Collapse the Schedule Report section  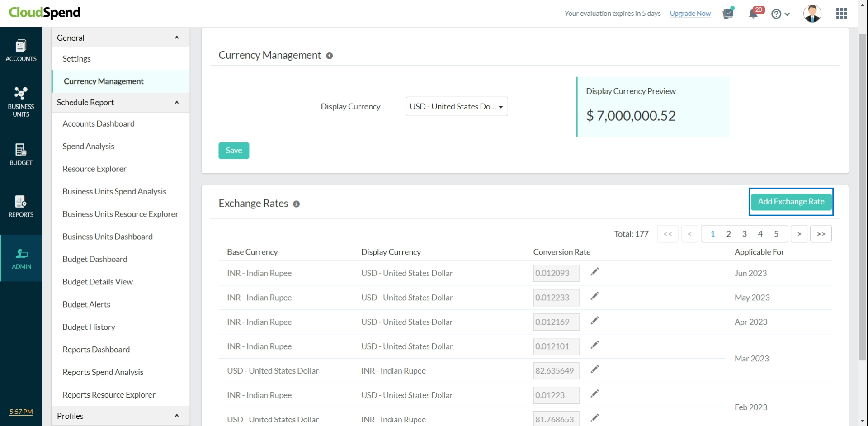(x=177, y=103)
